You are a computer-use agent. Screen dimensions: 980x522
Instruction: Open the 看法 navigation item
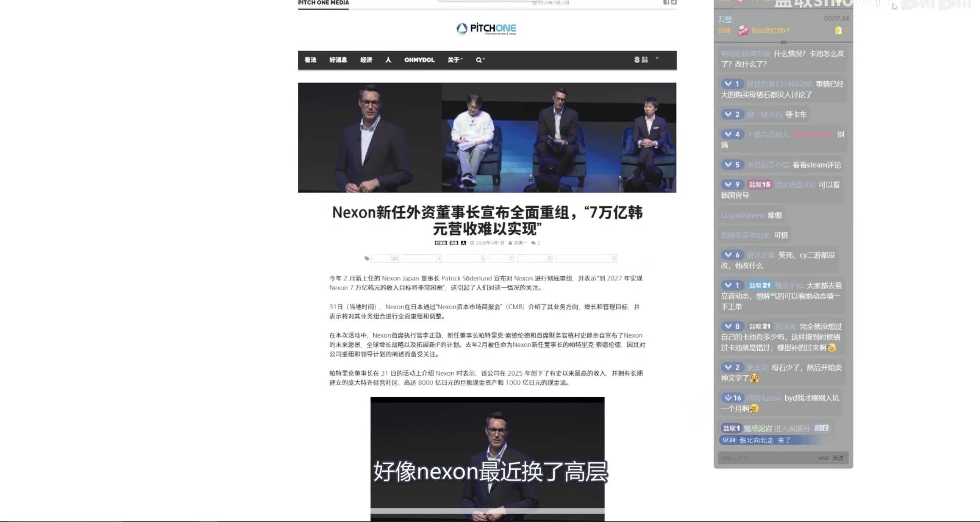click(x=310, y=60)
